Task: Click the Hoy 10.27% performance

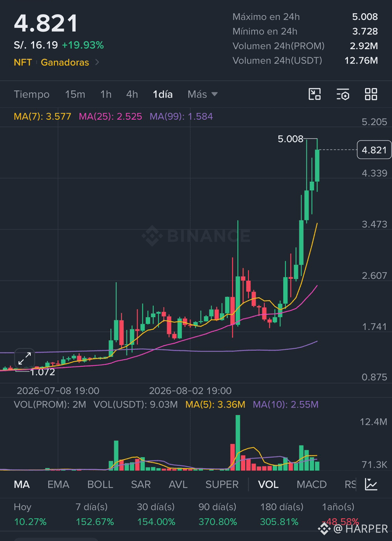Action: 30,514
